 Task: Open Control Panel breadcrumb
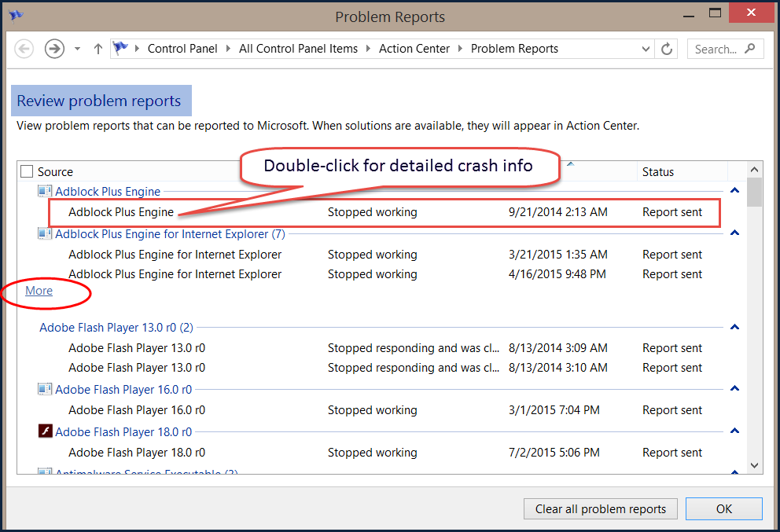point(182,49)
